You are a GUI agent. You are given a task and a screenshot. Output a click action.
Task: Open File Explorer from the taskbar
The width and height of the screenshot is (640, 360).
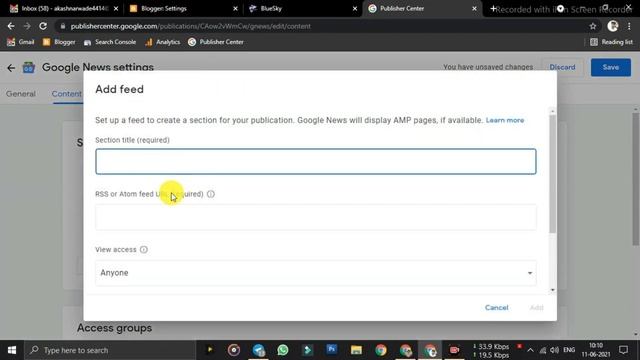356,350
